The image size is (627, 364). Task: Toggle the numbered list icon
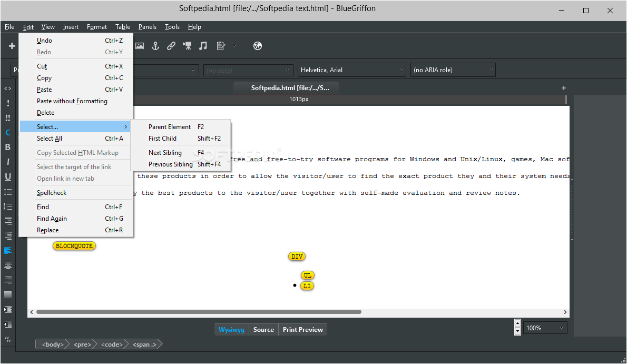(x=7, y=206)
